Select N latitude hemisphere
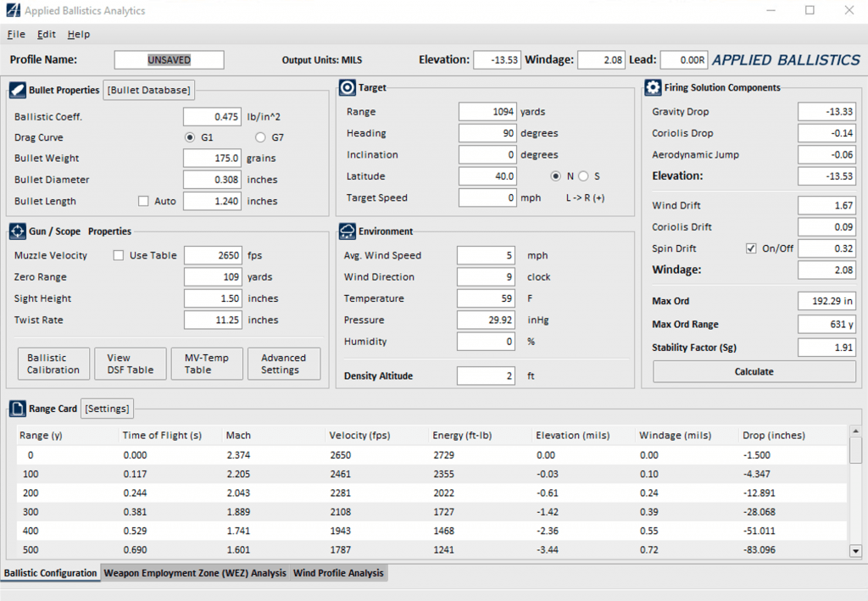 (556, 176)
